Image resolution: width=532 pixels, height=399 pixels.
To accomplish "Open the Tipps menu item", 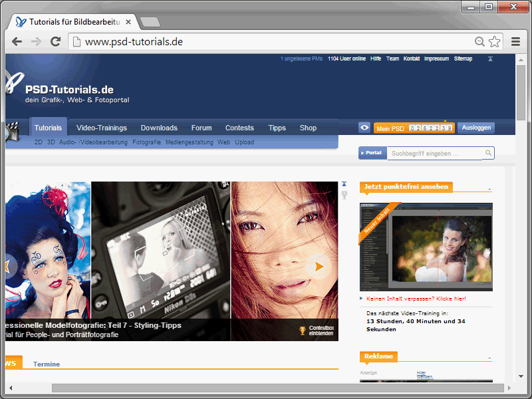I will click(x=277, y=128).
